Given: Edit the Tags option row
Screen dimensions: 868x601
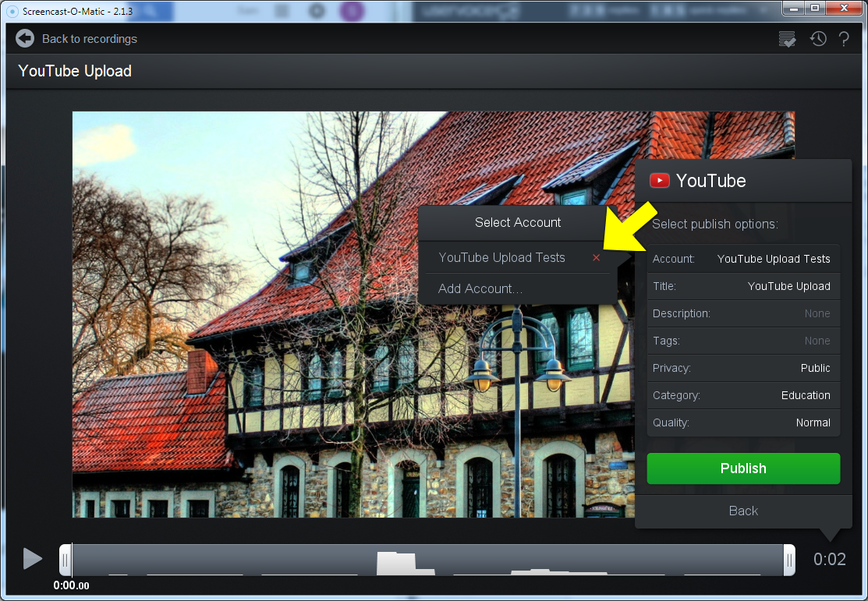Looking at the screenshot, I should pos(743,341).
